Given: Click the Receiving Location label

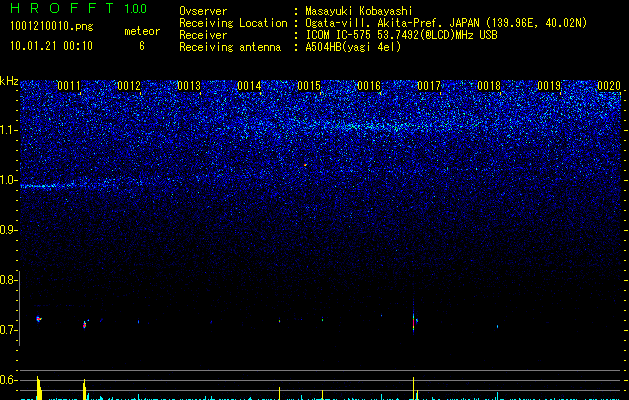Looking at the screenshot, I should (x=233, y=23).
